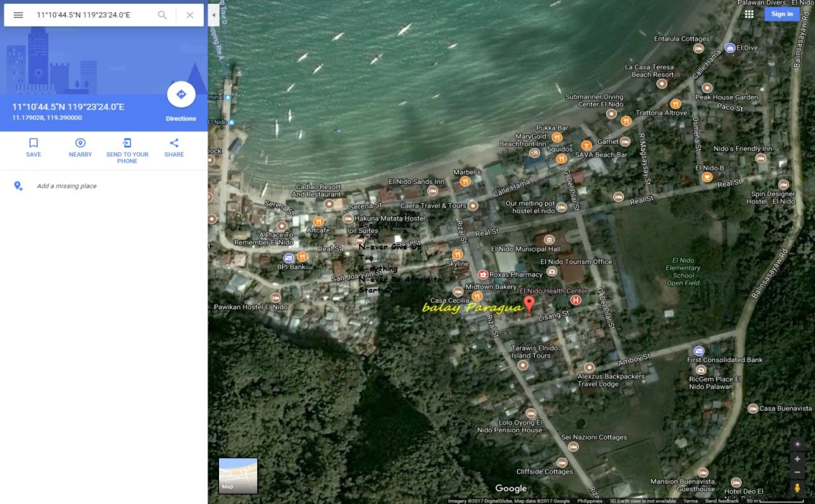
Task: Open the main menu (hamburger icon)
Action: point(18,15)
